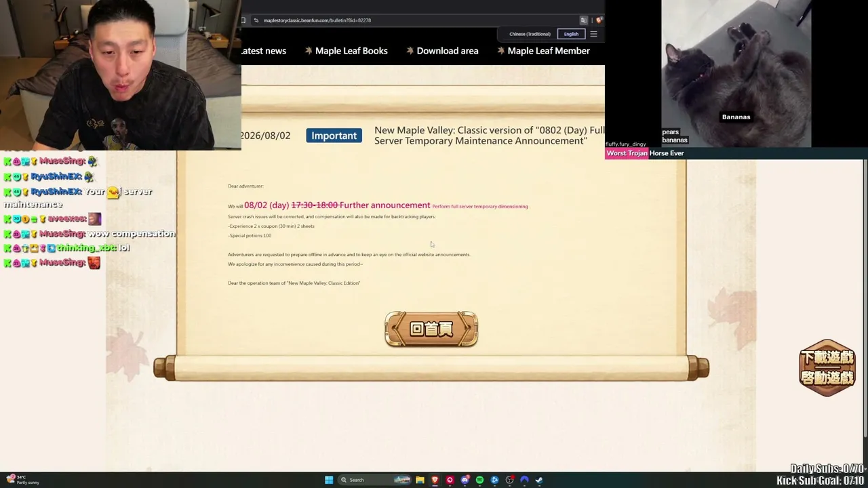Viewport: 868px width, 488px height.
Task: Open the weather widget showing partly sunny
Action: pos(23,480)
